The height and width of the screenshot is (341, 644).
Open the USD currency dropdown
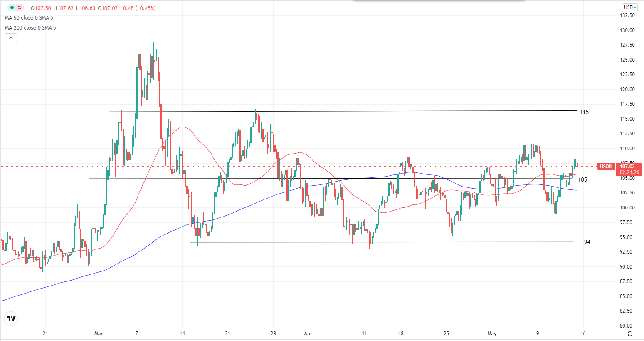(630, 7)
